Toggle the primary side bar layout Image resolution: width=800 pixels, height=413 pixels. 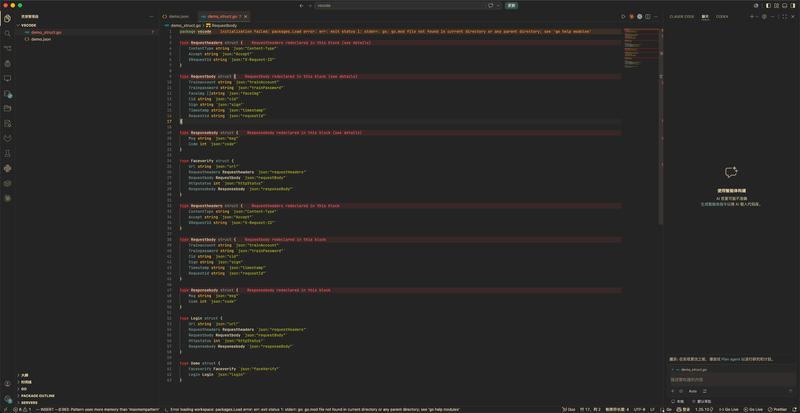(x=768, y=5)
